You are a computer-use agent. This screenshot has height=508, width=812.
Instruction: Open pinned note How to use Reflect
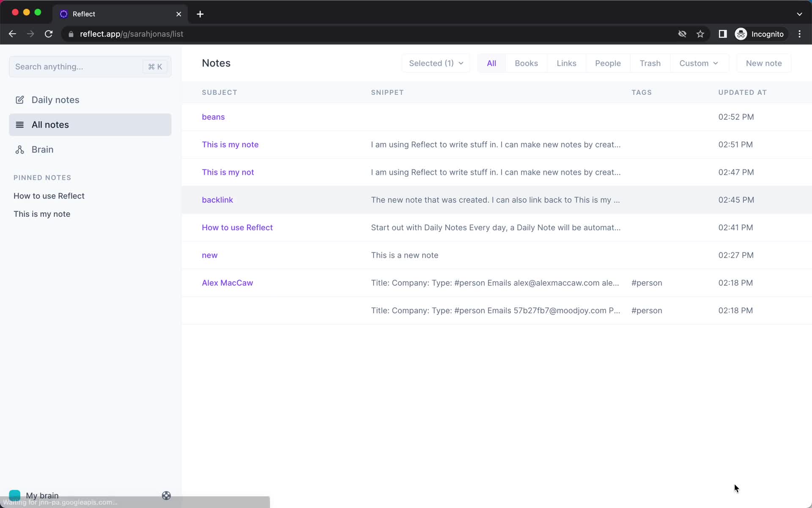coord(49,196)
